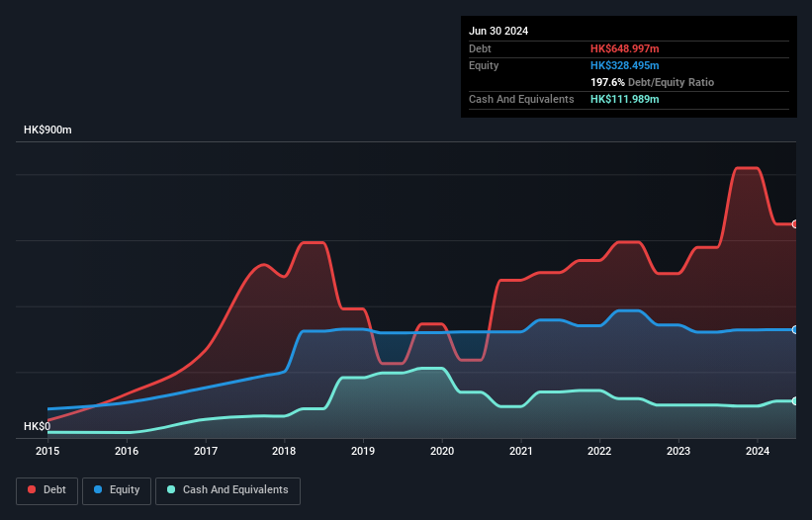The height and width of the screenshot is (520, 812).
Task: Click the HK$900m axis label
Action: (47, 130)
